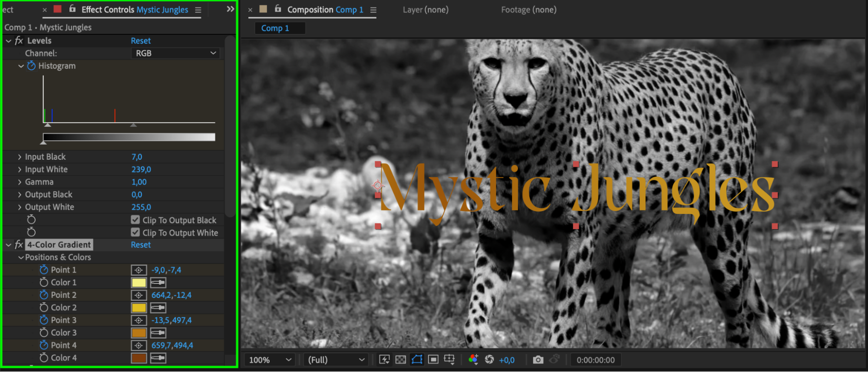Take a snapshot with camera icon
868x372 pixels.
point(538,359)
